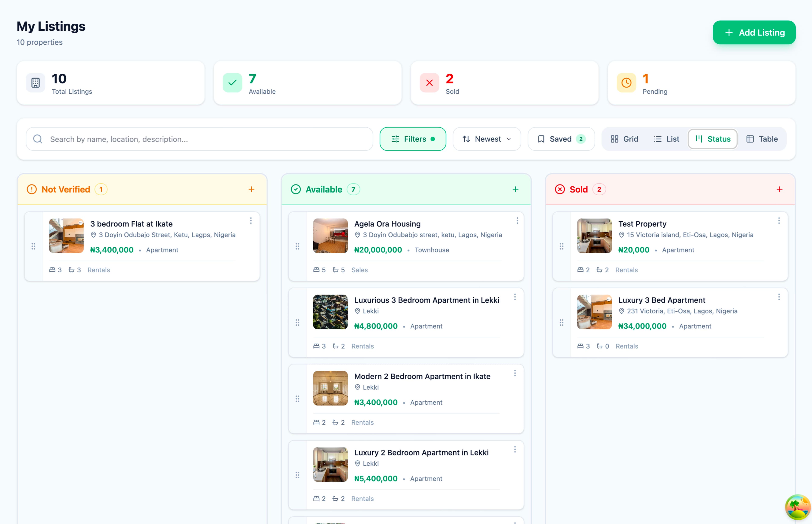Click plus icon in Available column header
Image resolution: width=812 pixels, height=524 pixels.
point(516,189)
